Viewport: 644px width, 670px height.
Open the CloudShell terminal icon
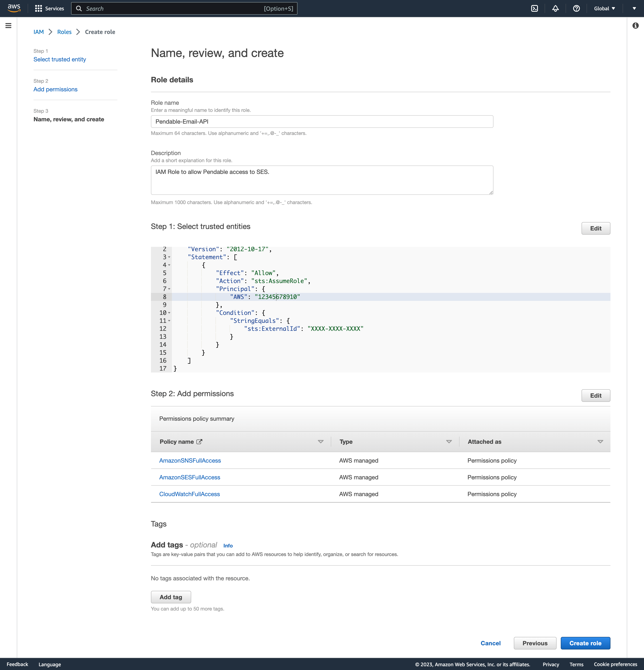coord(535,9)
